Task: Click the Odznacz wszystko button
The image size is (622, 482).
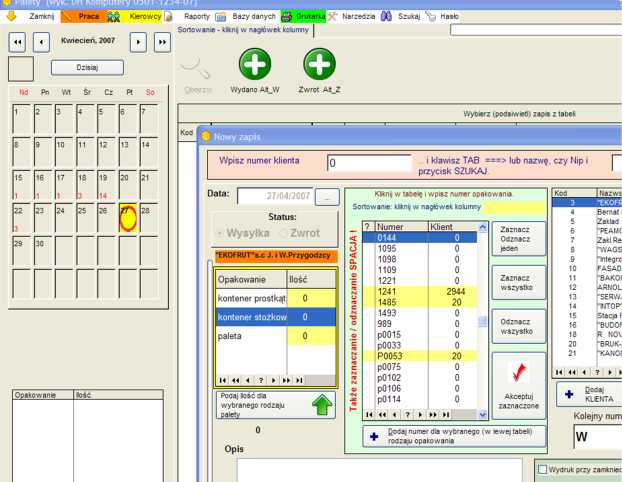Action: pos(518,326)
